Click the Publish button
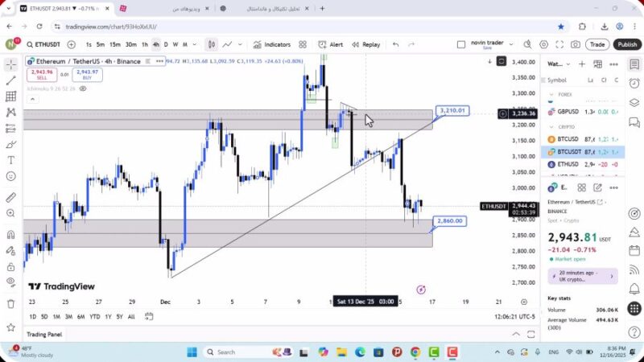Image resolution: width=644 pixels, height=362 pixels. pos(627,45)
